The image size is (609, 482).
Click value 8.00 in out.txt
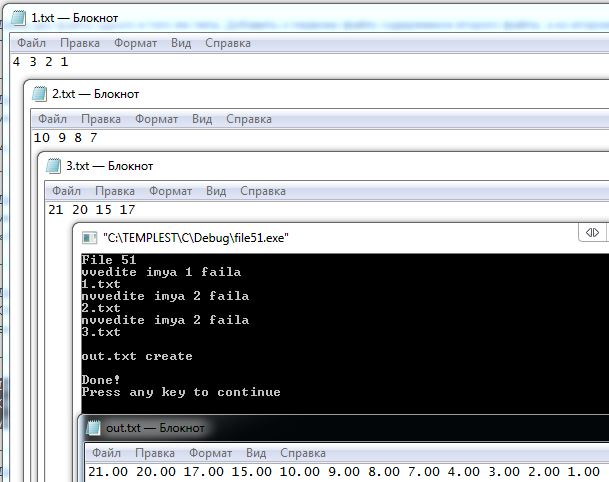[384, 472]
